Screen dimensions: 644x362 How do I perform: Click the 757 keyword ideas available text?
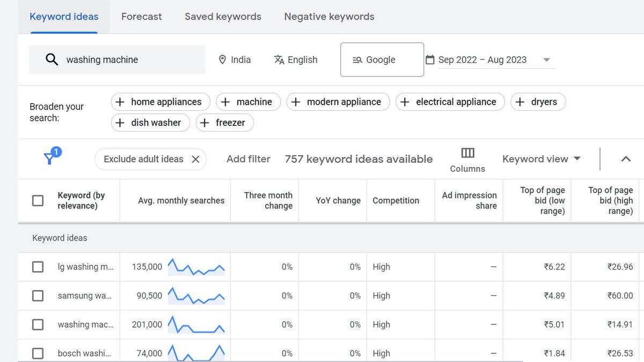pos(358,159)
